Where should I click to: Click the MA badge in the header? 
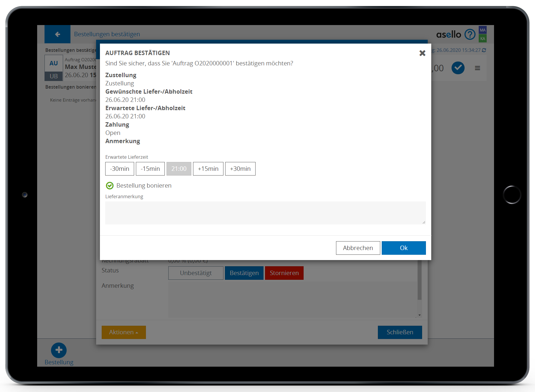[x=483, y=30]
